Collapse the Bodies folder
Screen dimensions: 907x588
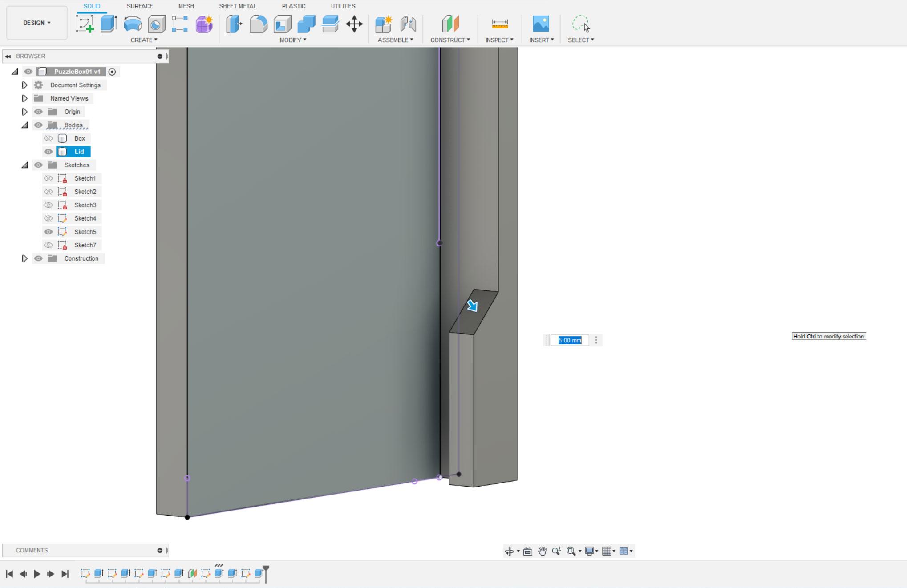[25, 125]
